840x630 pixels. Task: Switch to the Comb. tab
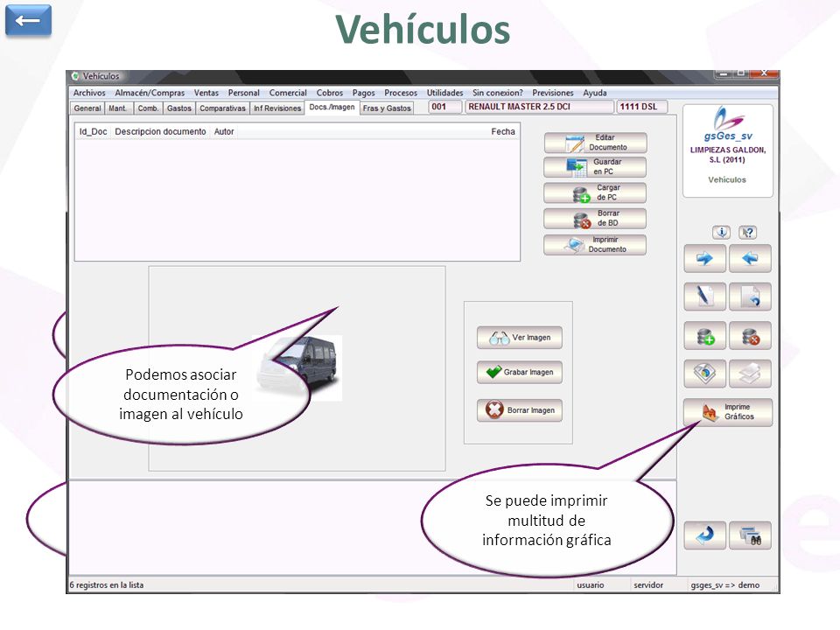149,108
